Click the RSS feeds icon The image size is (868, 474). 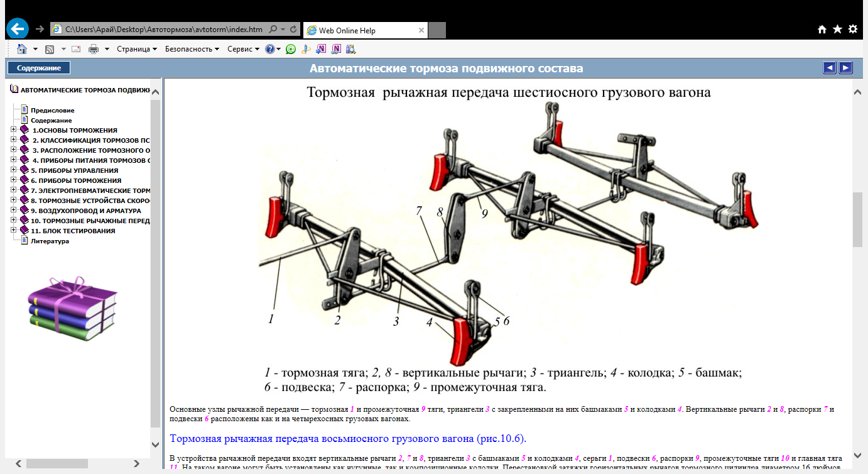pyautogui.click(x=50, y=49)
